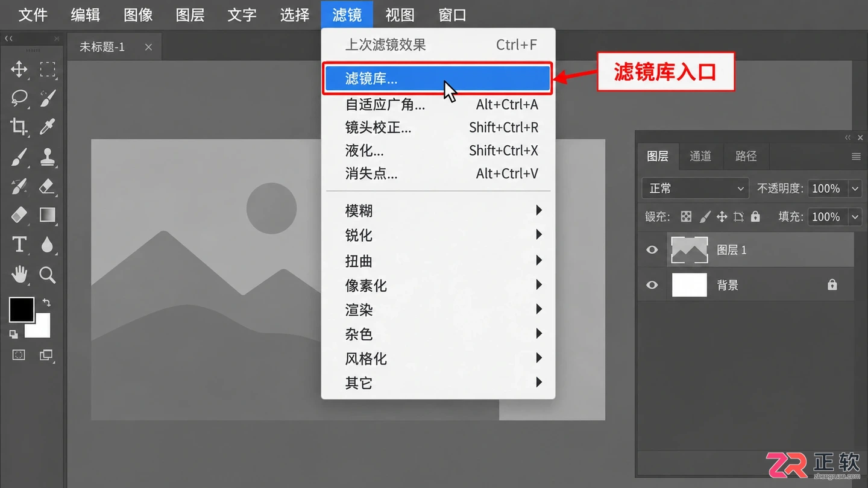This screenshot has width=868, height=488.
Task: Toggle lock position icon in Layers
Action: (722, 216)
